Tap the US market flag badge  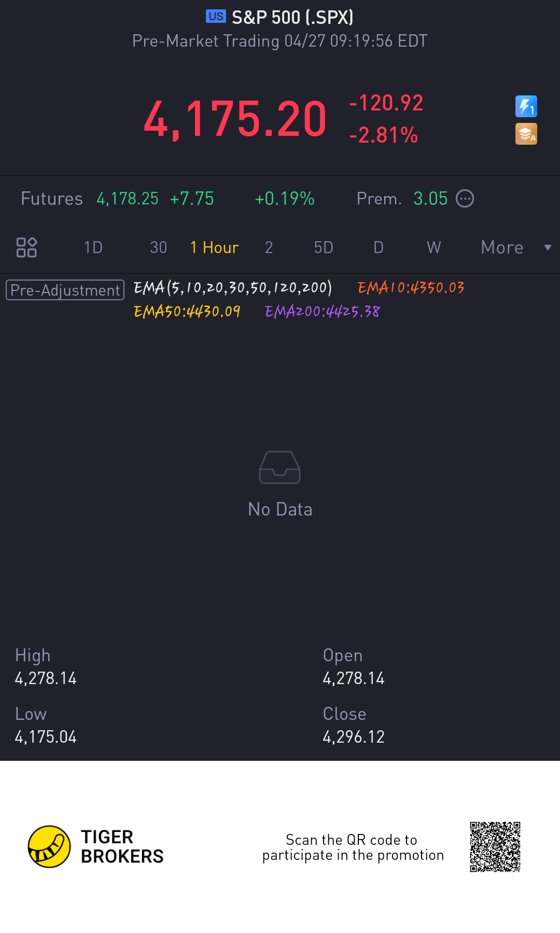[216, 17]
